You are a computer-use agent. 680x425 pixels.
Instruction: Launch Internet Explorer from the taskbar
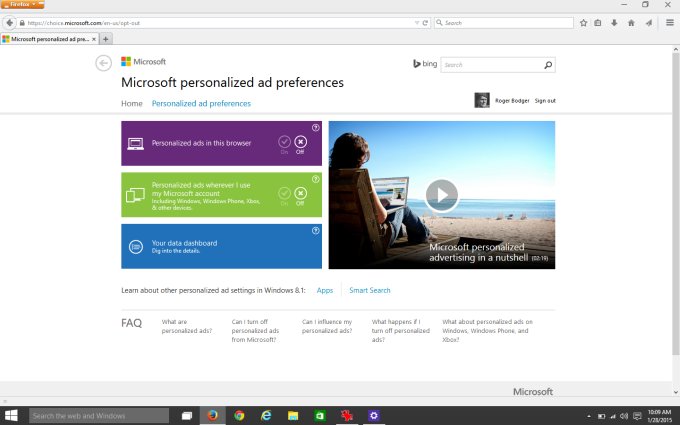point(266,415)
